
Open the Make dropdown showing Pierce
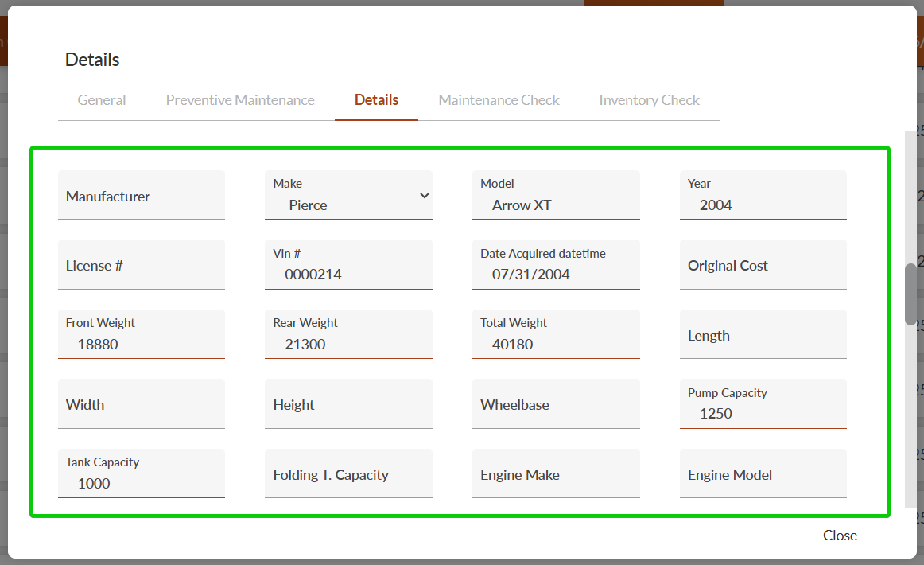pos(348,196)
